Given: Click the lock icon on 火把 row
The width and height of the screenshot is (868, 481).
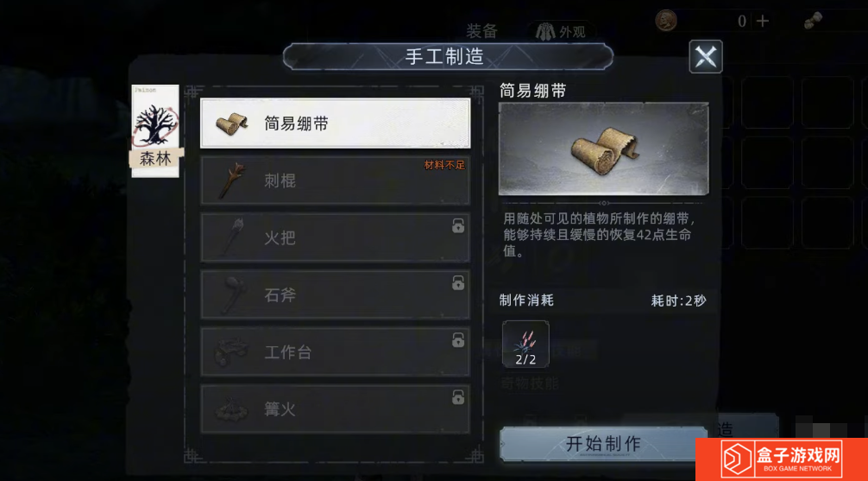Looking at the screenshot, I should [458, 226].
